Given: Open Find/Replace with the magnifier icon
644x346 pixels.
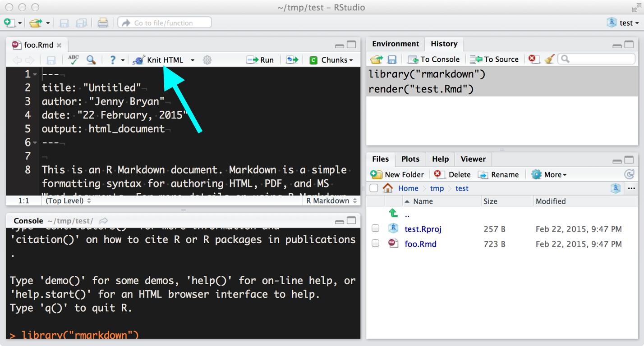Looking at the screenshot, I should coord(91,60).
